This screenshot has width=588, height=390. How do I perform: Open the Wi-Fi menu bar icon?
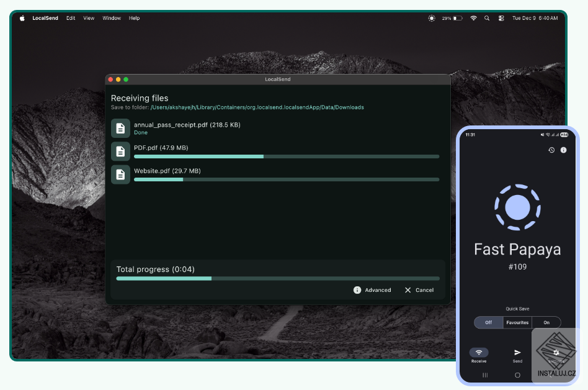tap(474, 18)
